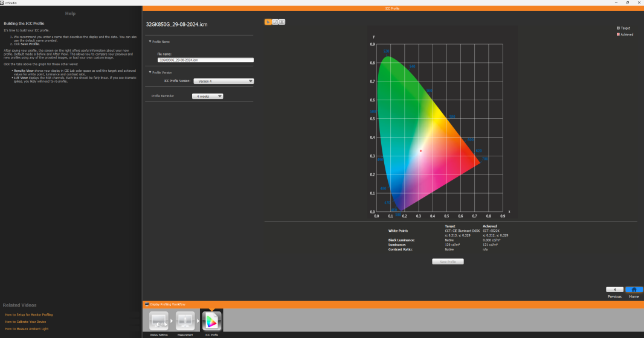
Task: Minimize the ccStudio window
Action: [x=616, y=2]
